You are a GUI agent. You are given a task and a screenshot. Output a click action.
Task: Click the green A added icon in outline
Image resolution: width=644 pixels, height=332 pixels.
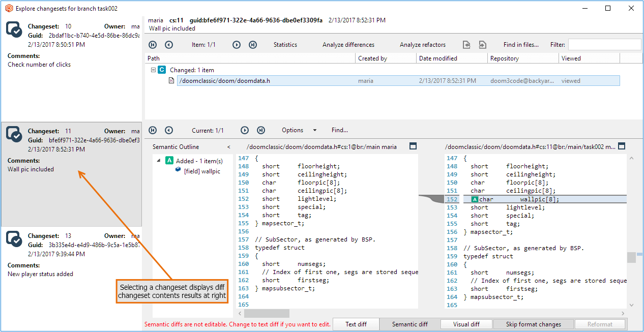[x=170, y=161]
